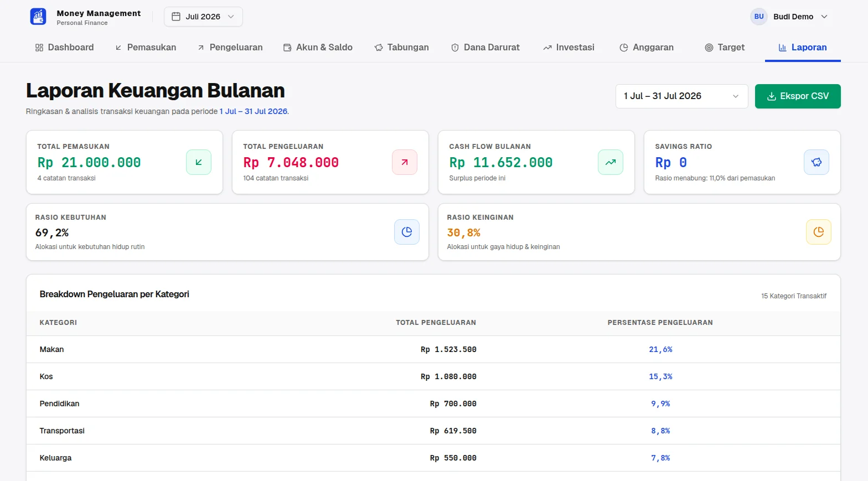Click the 30,8% Rasio Keinginan value
The height and width of the screenshot is (481, 868).
(464, 233)
